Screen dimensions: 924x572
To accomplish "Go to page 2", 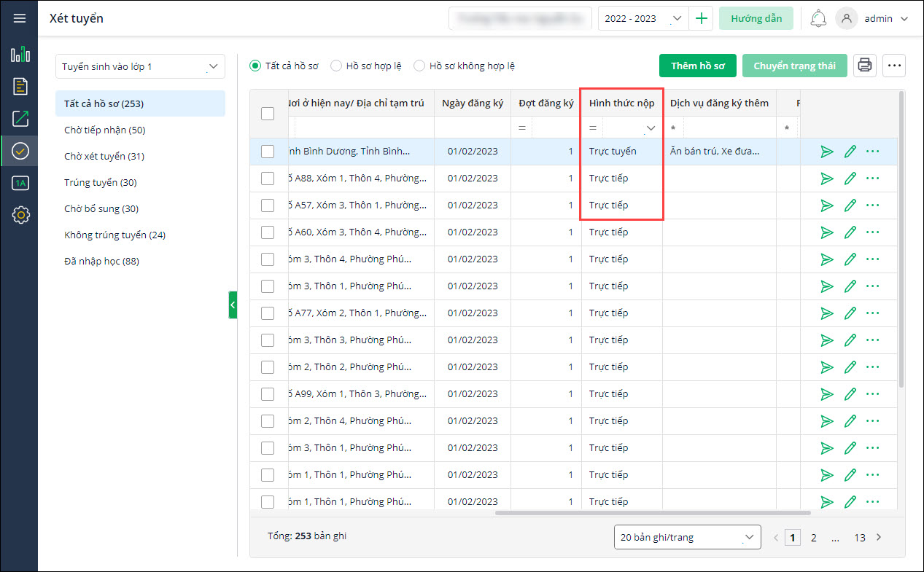I will 814,538.
